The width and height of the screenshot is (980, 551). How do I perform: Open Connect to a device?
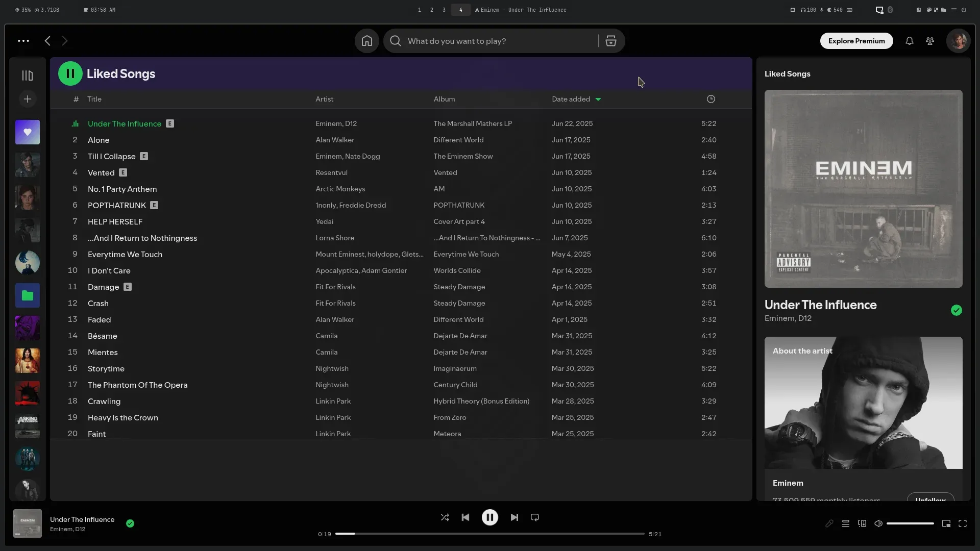tap(862, 523)
